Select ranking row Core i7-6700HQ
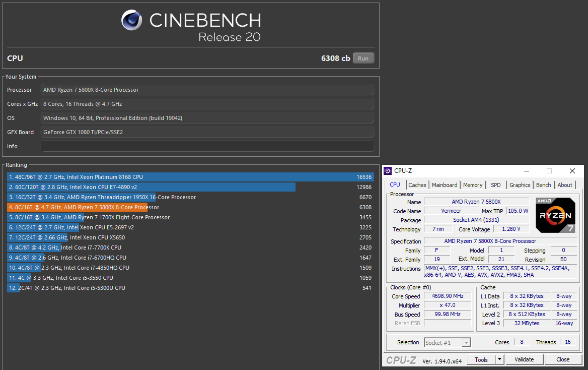Image resolution: width=588 pixels, height=370 pixels. pyautogui.click(x=190, y=258)
